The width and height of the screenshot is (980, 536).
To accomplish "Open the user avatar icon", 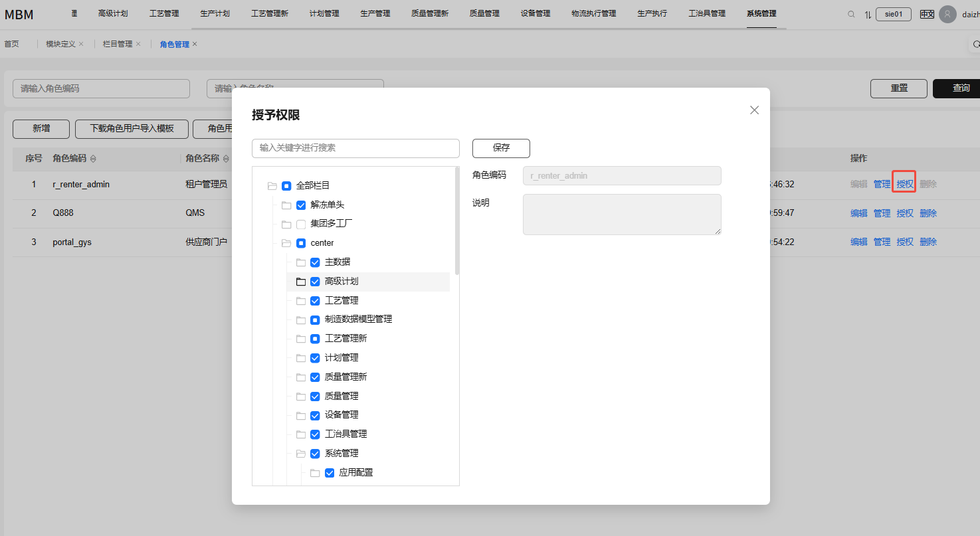I will click(948, 14).
